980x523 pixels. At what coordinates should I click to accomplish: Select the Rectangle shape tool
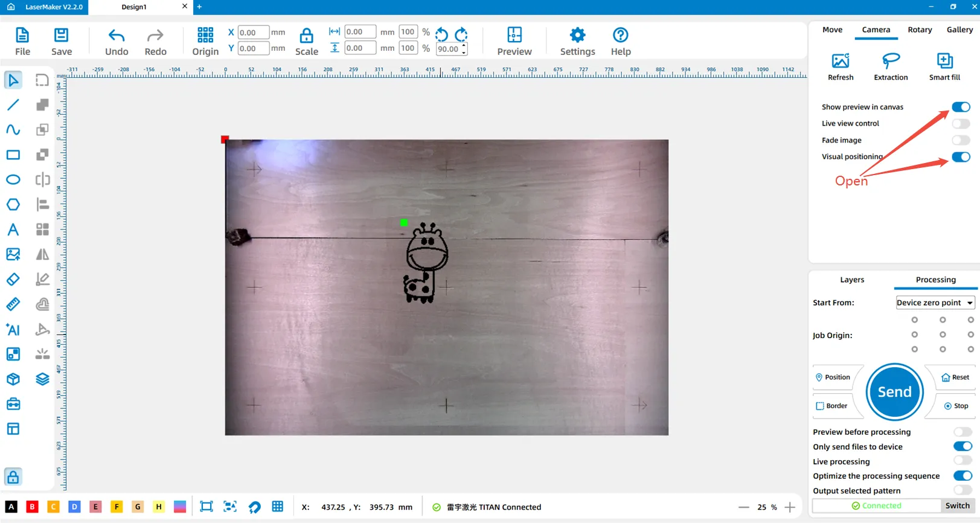point(13,155)
